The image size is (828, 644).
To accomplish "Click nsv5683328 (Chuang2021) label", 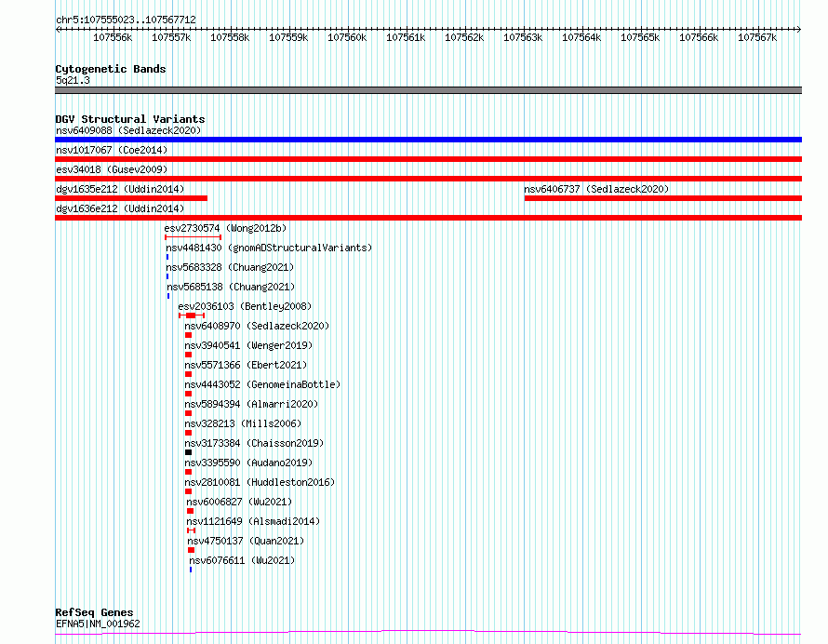I will tap(230, 267).
